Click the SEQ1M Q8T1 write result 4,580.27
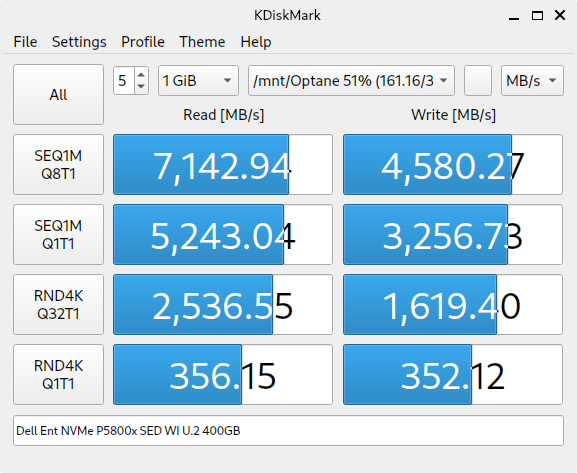577x473 pixels. point(453,165)
